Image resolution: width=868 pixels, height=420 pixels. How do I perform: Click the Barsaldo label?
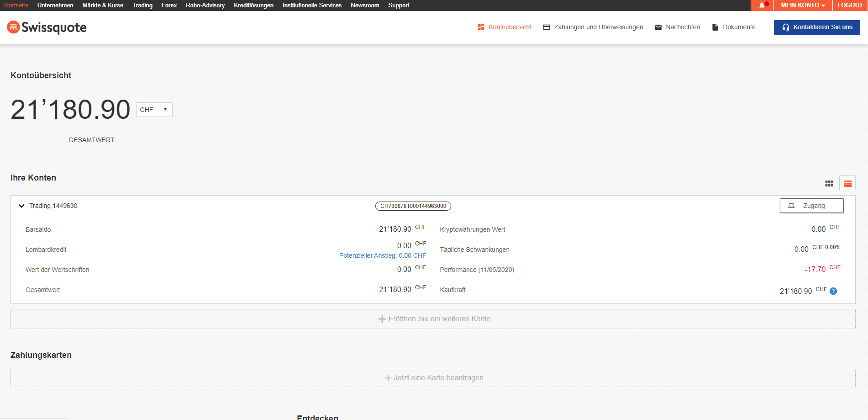(38, 229)
